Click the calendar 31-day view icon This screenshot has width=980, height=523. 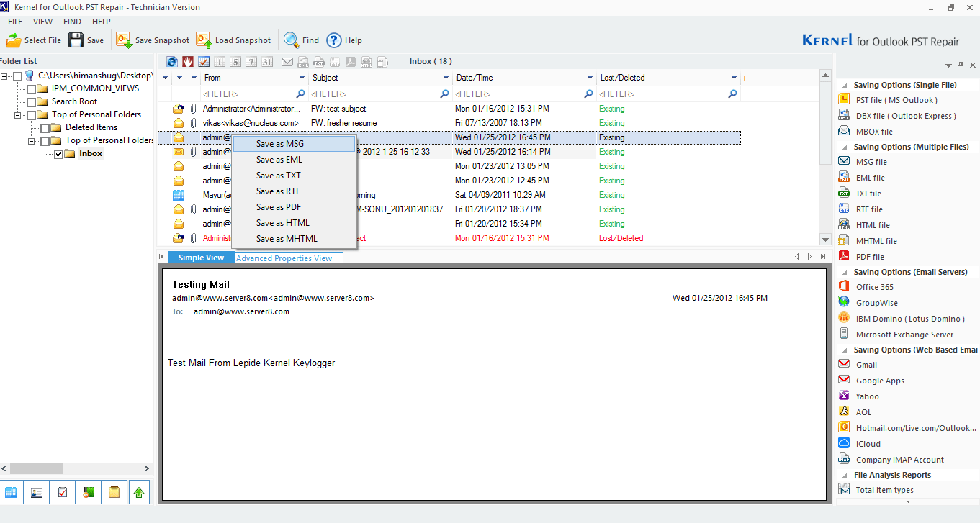[x=267, y=62]
